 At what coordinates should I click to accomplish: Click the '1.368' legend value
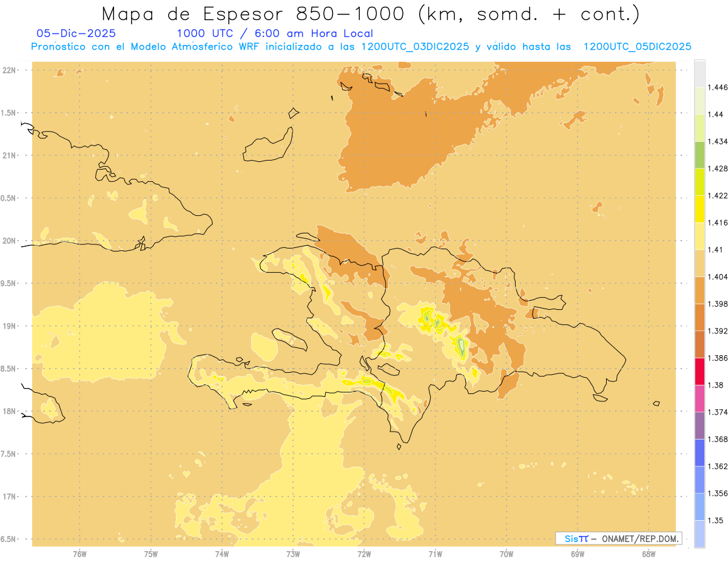pyautogui.click(x=719, y=440)
